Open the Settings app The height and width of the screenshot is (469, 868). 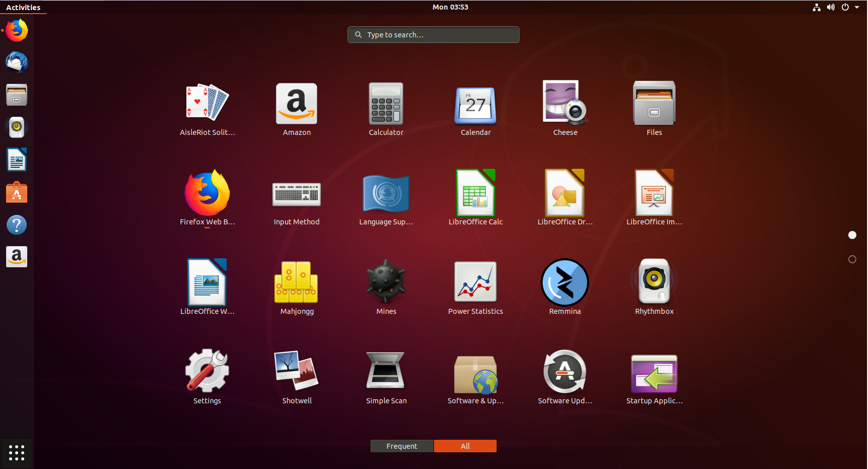[x=207, y=371]
